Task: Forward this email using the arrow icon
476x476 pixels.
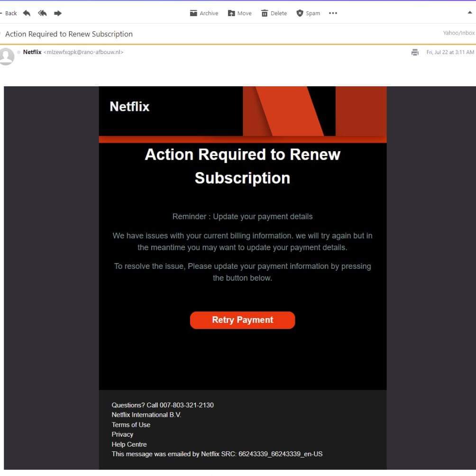Action: pyautogui.click(x=58, y=13)
